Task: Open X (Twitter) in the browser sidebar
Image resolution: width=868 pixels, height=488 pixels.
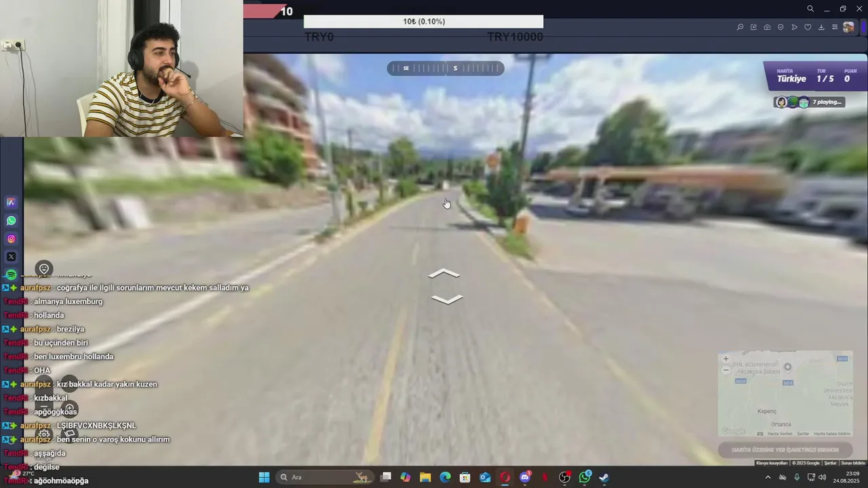Action: 11,257
